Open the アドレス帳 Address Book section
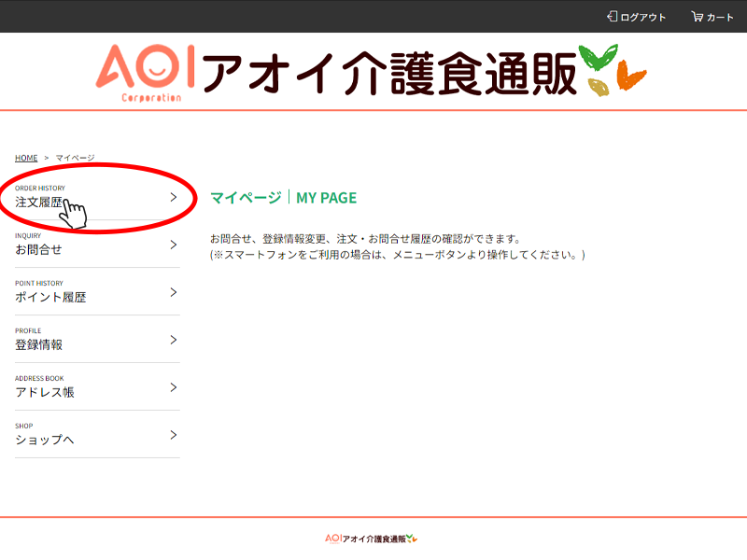 coord(47,390)
